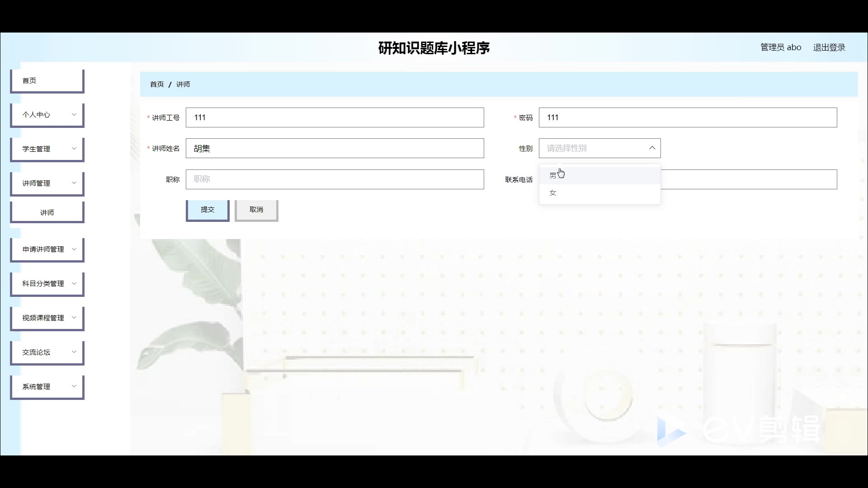Submit the form with 提交 button
The image size is (868, 488).
[208, 210]
